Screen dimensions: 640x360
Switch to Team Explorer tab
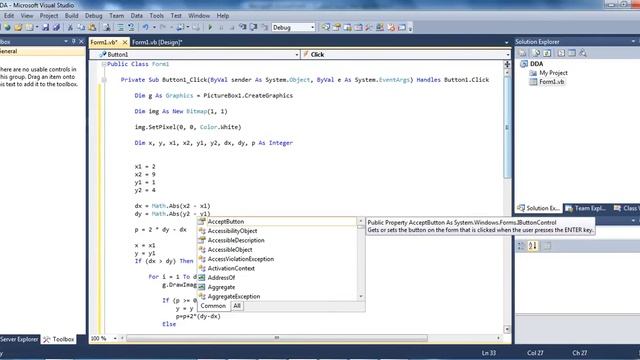(x=587, y=208)
